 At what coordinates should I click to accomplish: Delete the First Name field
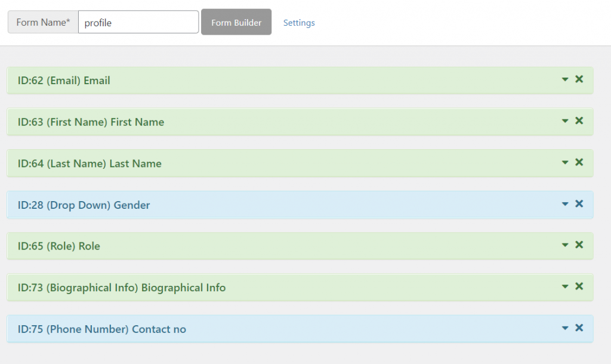pos(579,121)
